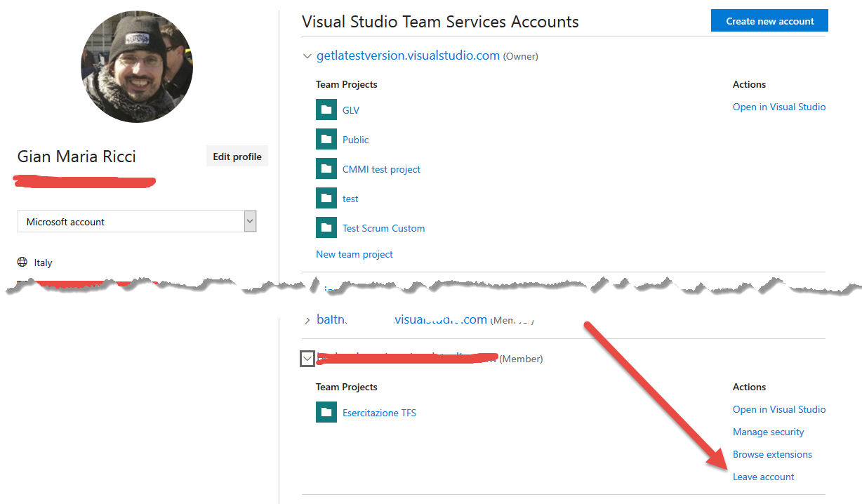
Task: Click the New team project link
Action: 354,254
